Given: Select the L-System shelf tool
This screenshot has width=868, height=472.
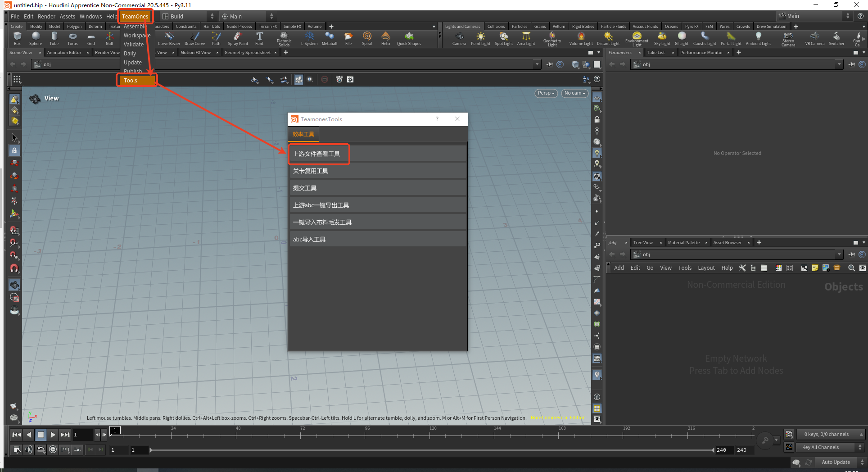Looking at the screenshot, I should (x=309, y=38).
